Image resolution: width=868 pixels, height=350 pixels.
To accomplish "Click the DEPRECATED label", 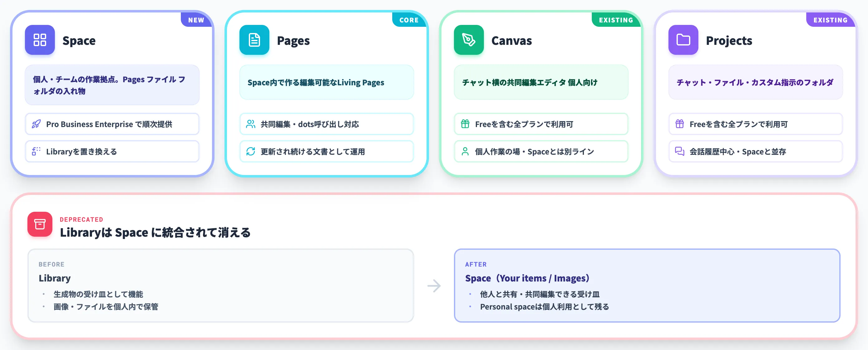I will coord(81,220).
